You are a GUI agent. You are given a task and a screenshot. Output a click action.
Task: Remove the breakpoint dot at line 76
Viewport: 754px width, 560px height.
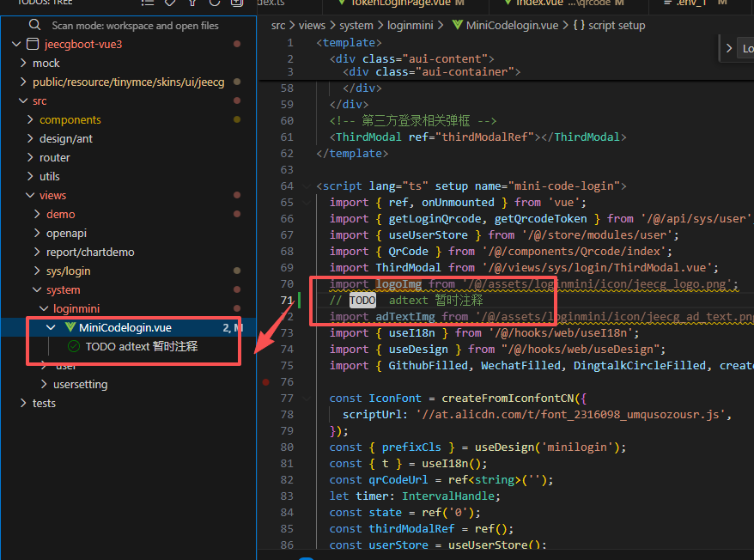[266, 382]
